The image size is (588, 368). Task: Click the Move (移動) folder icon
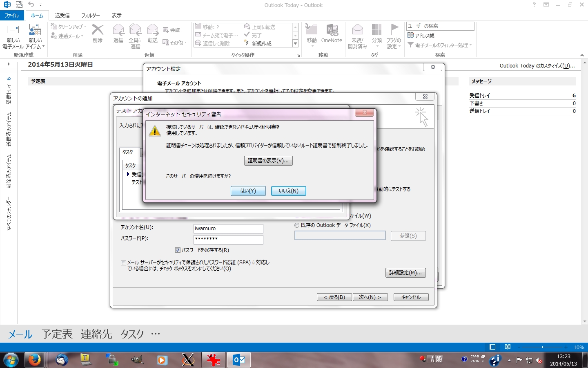tap(312, 30)
